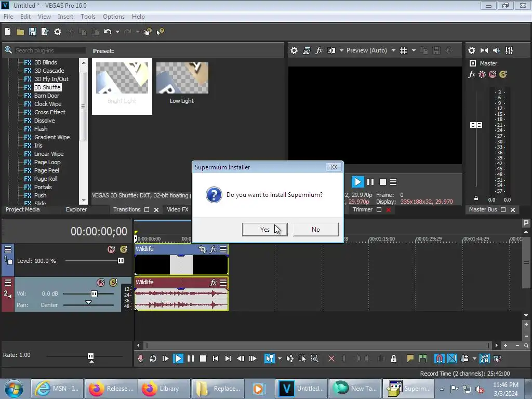Toggle Enable Snapping magnet icon
Viewport: 532px width, 399px height.
pyautogui.click(x=440, y=358)
